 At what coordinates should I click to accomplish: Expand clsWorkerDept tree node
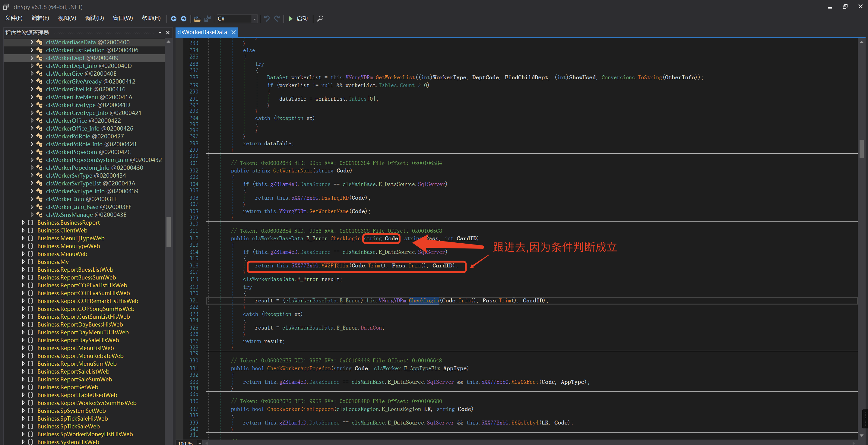click(32, 58)
